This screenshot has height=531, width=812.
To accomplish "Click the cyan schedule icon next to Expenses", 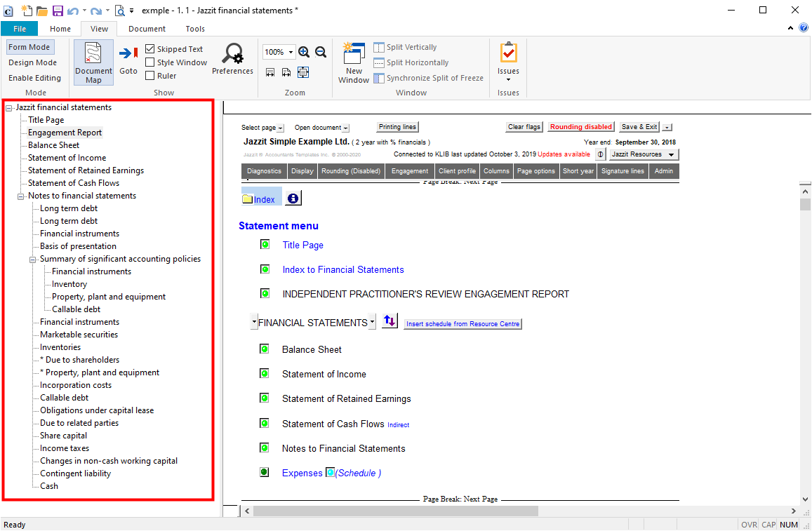I will (330, 472).
